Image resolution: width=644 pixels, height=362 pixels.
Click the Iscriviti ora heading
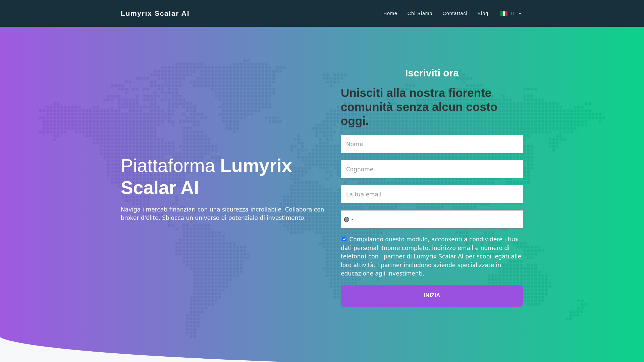tap(432, 73)
